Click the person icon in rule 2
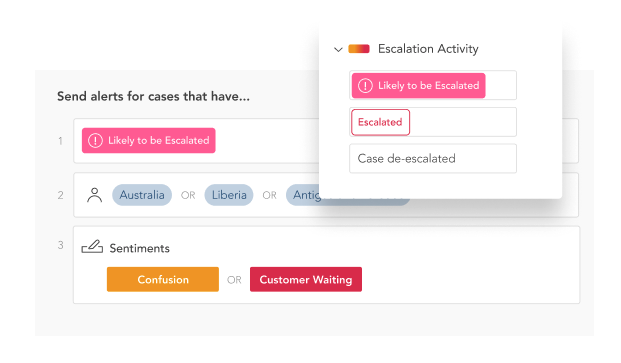621x363 pixels. [x=94, y=195]
